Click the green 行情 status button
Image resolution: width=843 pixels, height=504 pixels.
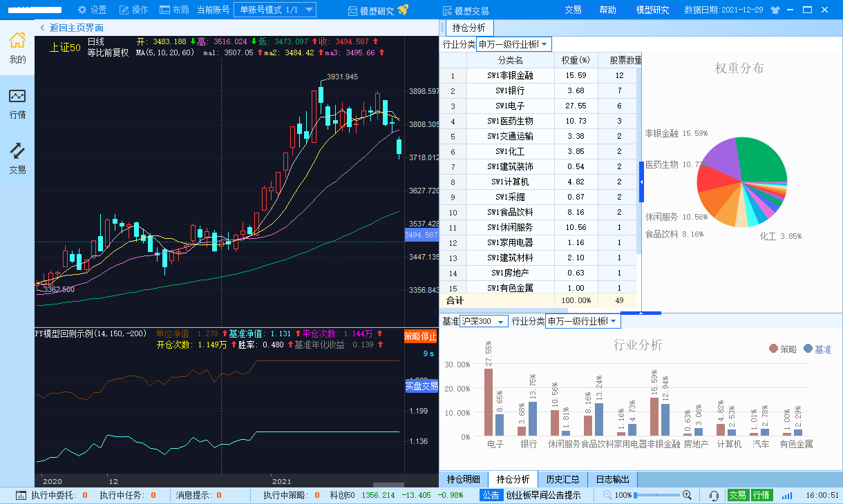(761, 495)
